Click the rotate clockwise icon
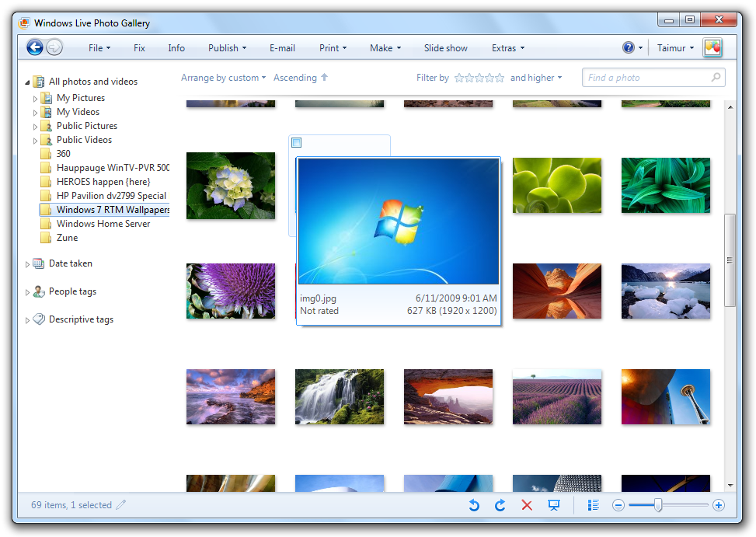The width and height of the screenshot is (756, 537). (500, 505)
